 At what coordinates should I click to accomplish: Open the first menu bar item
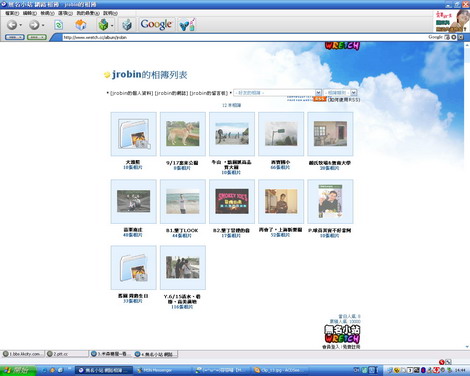[x=12, y=13]
